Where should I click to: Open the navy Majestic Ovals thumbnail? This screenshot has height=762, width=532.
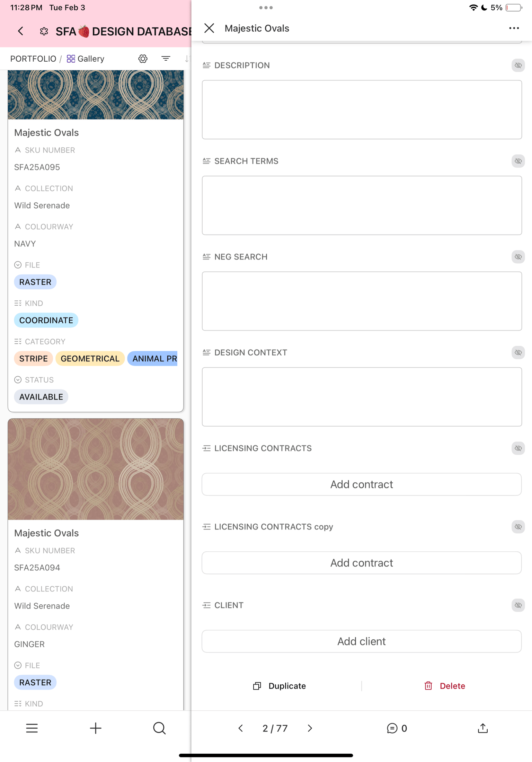(96, 95)
